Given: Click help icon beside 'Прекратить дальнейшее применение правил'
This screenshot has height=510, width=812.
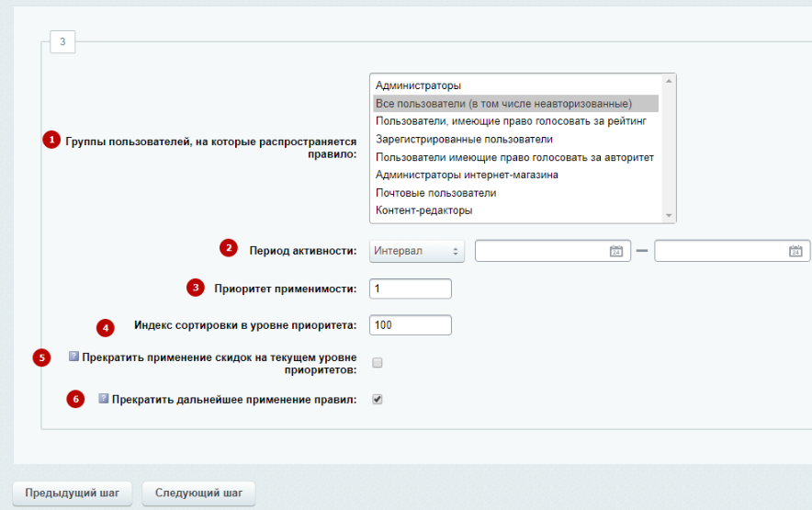Looking at the screenshot, I should (x=104, y=400).
